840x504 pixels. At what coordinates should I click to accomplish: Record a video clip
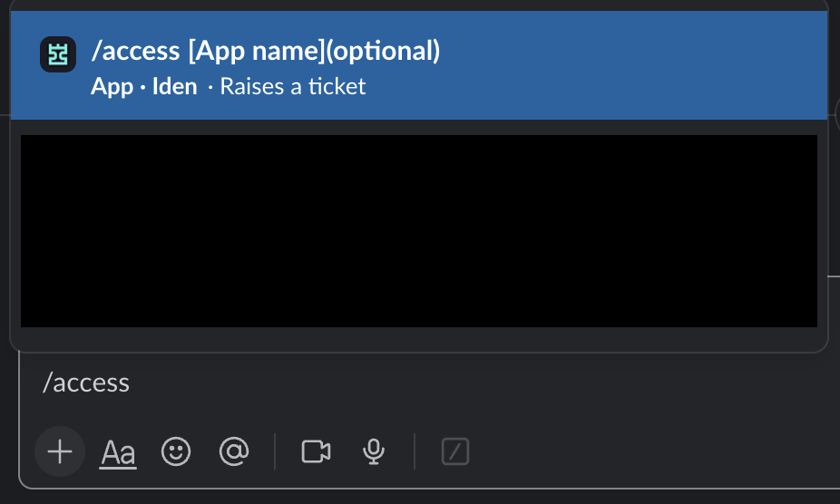pos(316,451)
